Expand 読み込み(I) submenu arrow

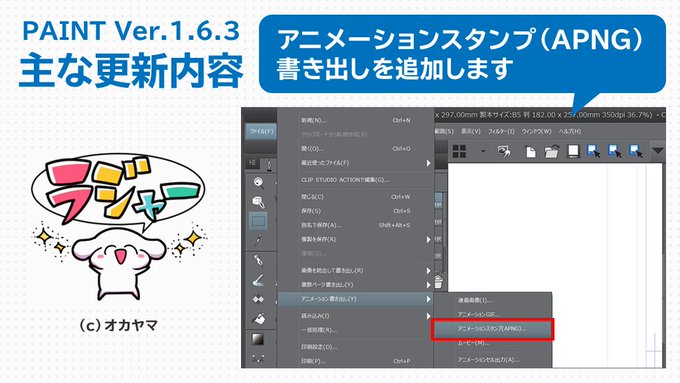428,316
